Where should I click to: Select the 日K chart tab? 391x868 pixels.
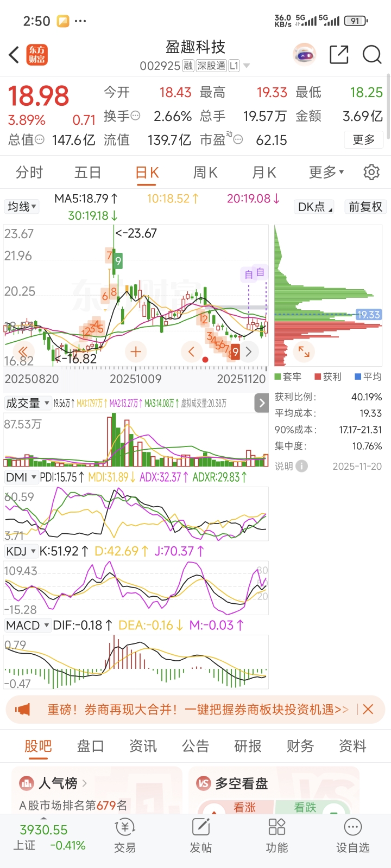coord(147,172)
